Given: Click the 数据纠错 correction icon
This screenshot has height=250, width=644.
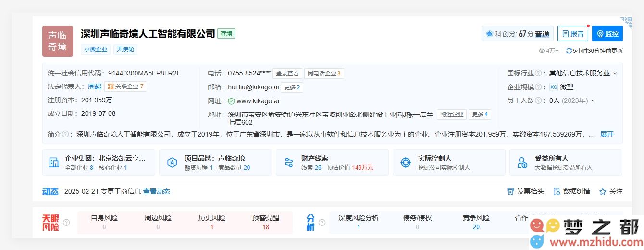Looking at the screenshot, I should coord(557,191).
